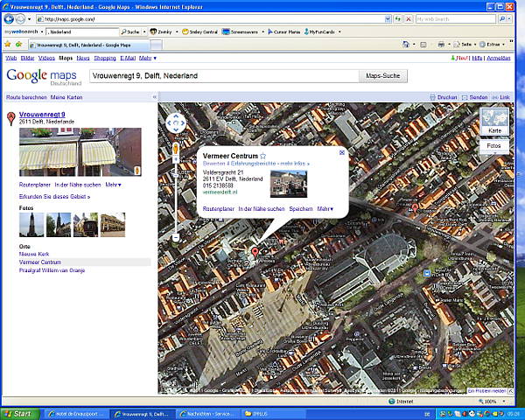This screenshot has width=525, height=420.
Task: Click the Refresh page icon
Action: coord(398,19)
